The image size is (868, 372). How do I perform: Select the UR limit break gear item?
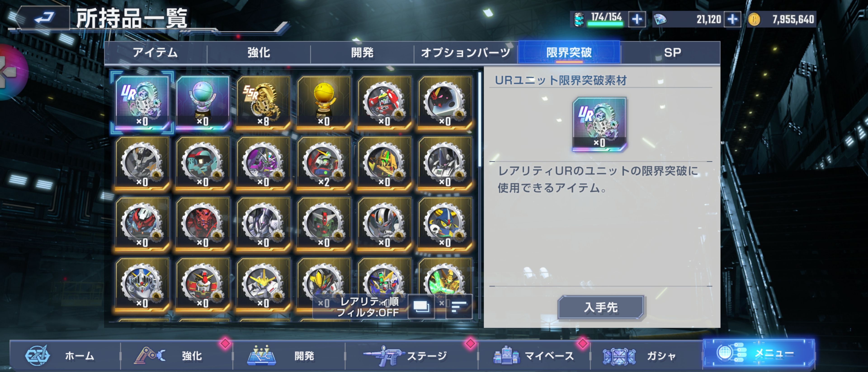pyautogui.click(x=142, y=102)
